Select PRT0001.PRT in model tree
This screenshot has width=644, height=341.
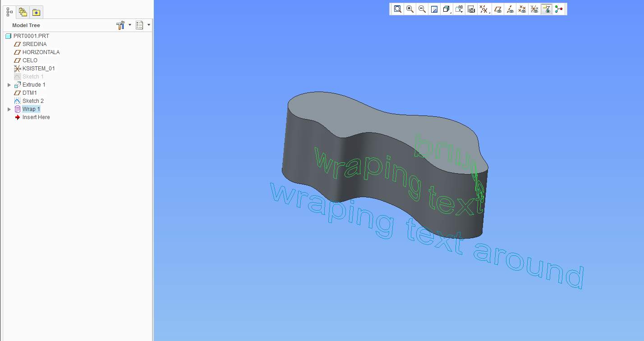tap(31, 36)
